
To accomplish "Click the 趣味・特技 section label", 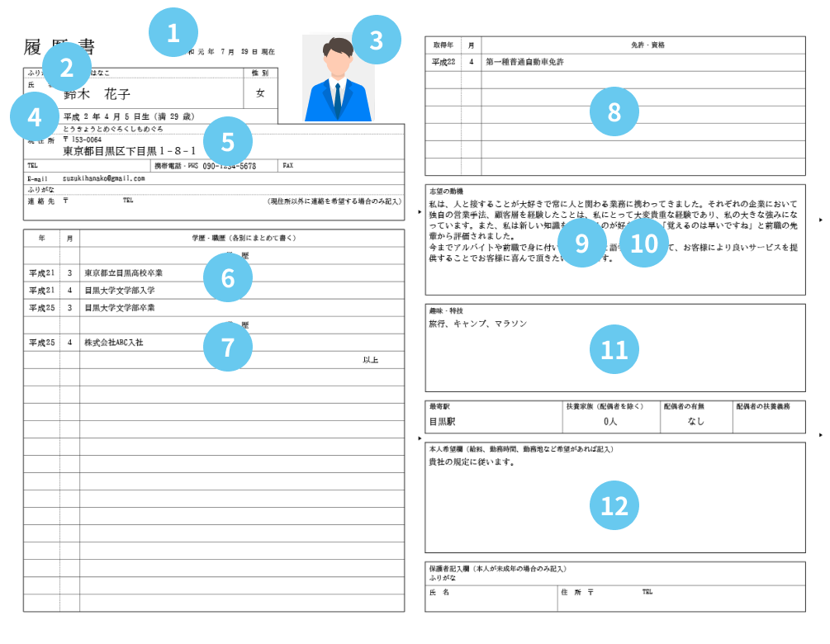I will [x=446, y=311].
